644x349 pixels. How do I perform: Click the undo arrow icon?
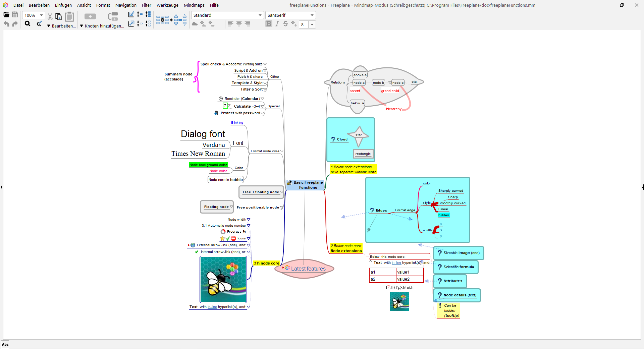pos(6,24)
